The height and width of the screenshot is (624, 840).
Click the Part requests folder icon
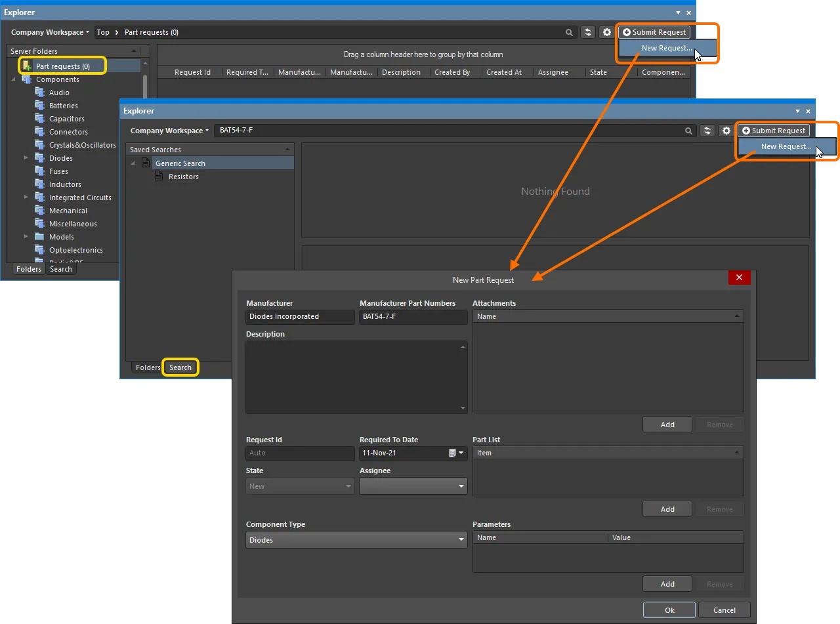click(x=26, y=66)
